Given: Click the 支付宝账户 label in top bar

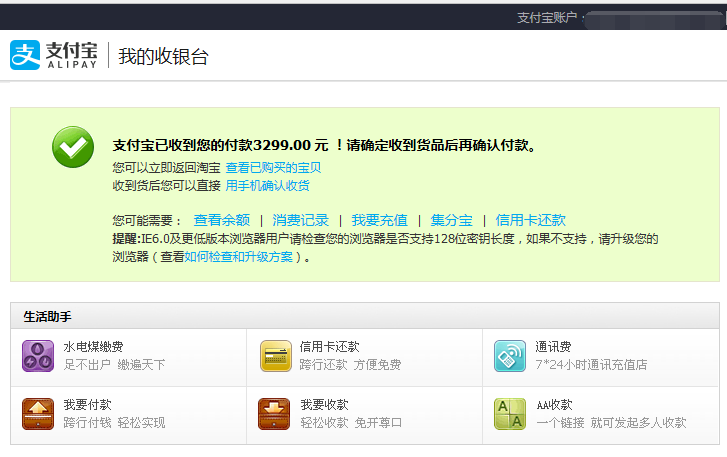Looking at the screenshot, I should pyautogui.click(x=547, y=18).
